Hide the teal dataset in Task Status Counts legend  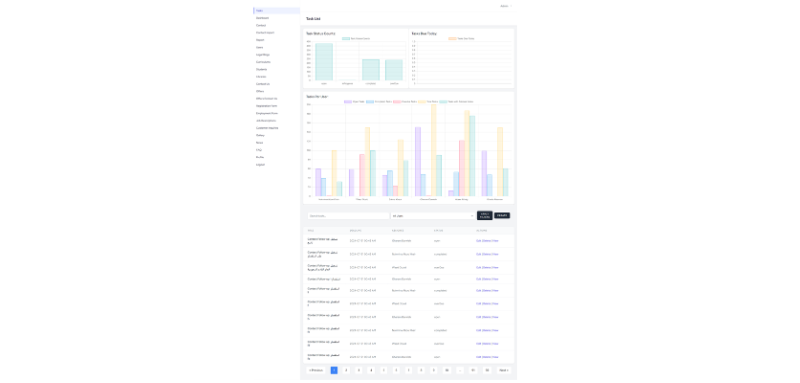point(346,38)
